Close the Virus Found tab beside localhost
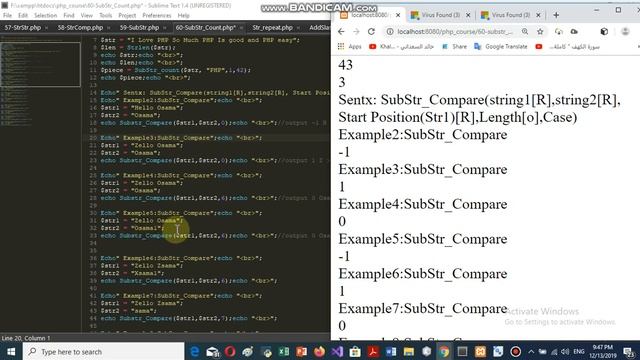 click(468, 15)
